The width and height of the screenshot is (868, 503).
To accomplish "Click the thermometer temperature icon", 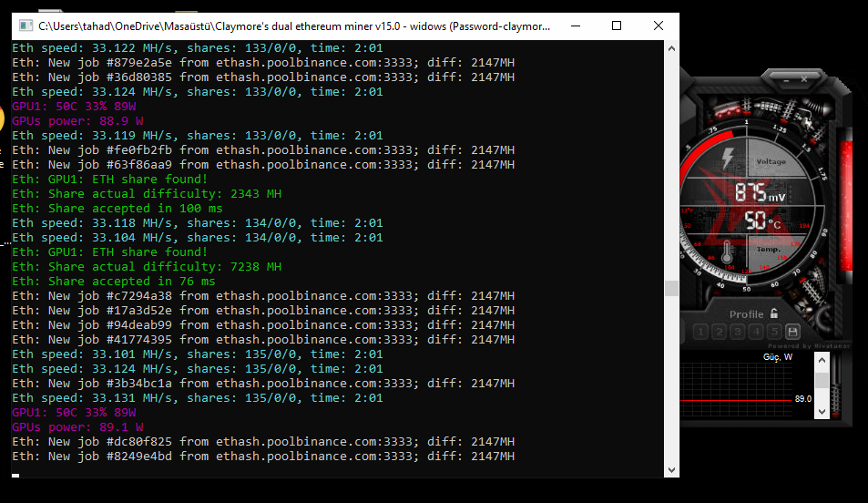I will 727,253.
